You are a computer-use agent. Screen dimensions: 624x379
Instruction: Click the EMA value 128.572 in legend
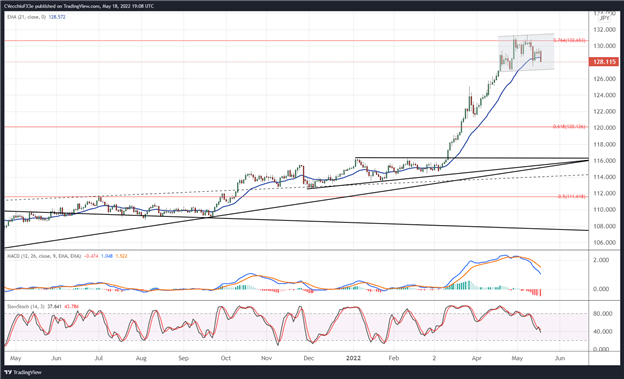[x=57, y=17]
